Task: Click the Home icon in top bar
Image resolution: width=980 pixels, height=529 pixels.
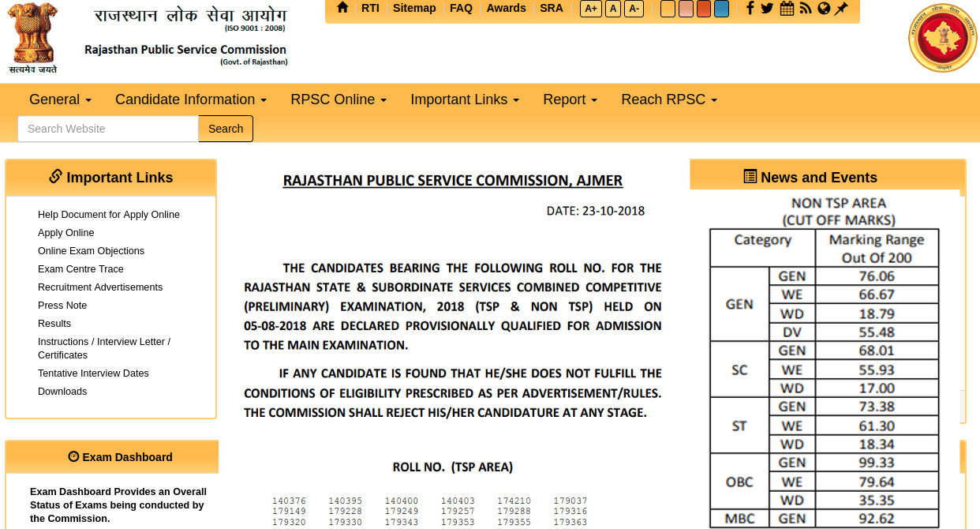Action: point(342,8)
